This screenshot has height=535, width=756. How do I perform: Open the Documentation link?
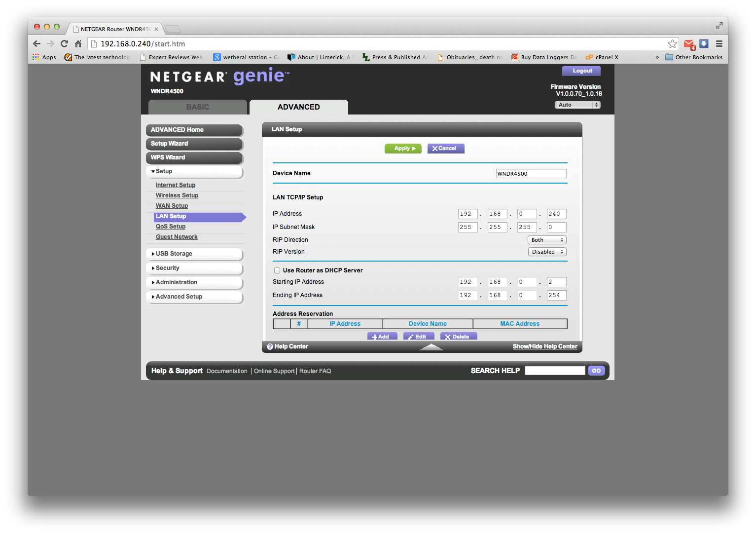[227, 371]
